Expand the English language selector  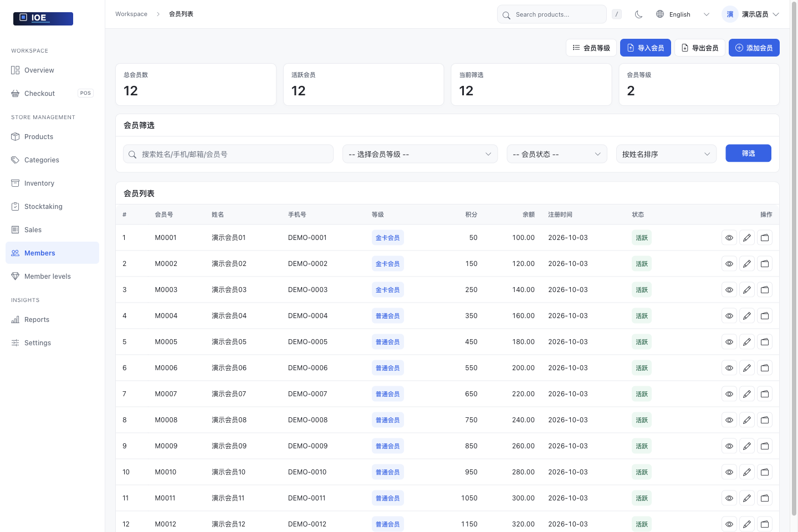click(683, 14)
